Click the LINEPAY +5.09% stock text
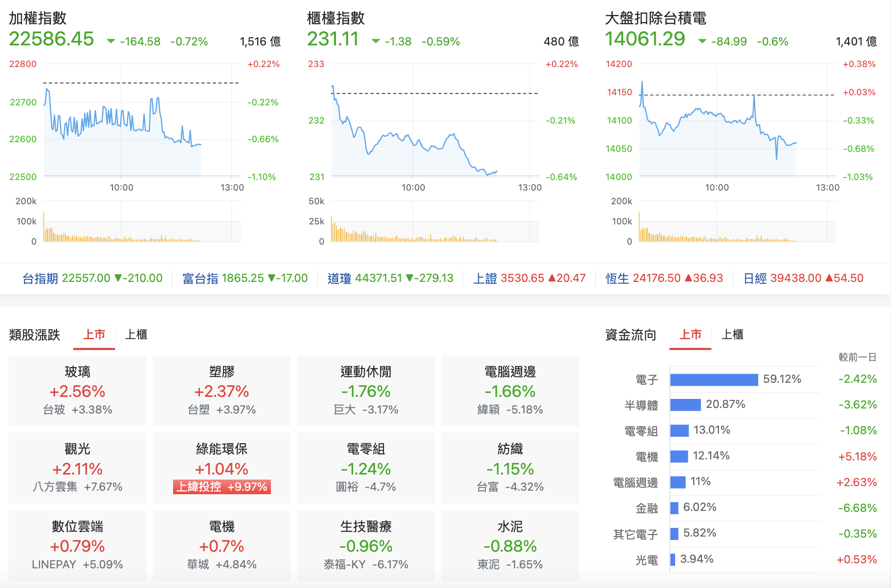The image size is (891, 588). 77,564
